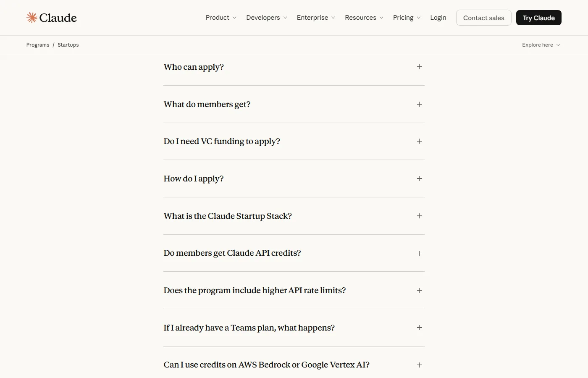Expand 'Do I need VC funding to apply?'

[x=294, y=141]
